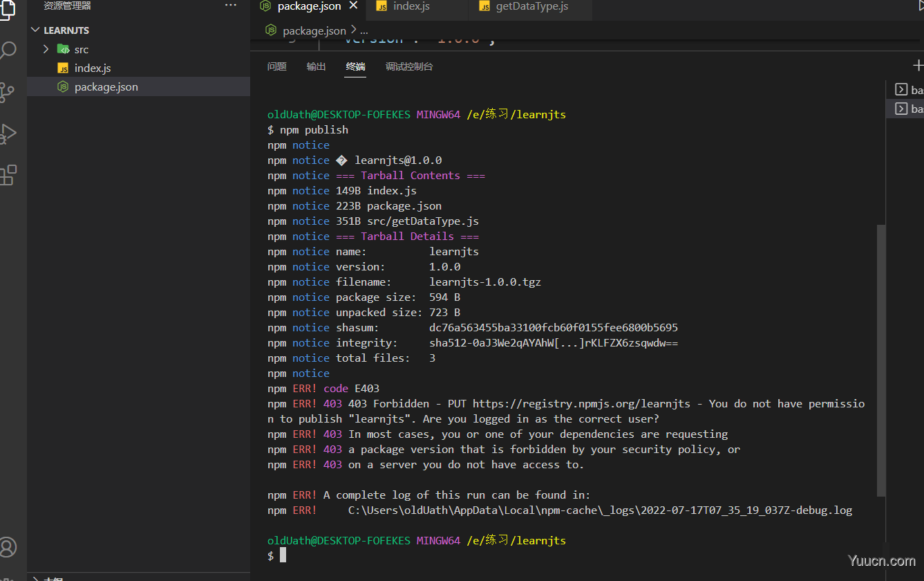The width and height of the screenshot is (924, 581).
Task: Select second bash terminal in list
Action: pos(905,109)
